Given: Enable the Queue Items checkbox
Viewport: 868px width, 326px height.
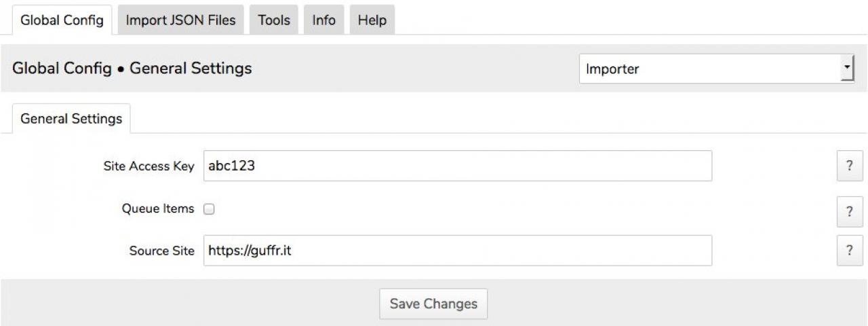Looking at the screenshot, I should pos(210,209).
